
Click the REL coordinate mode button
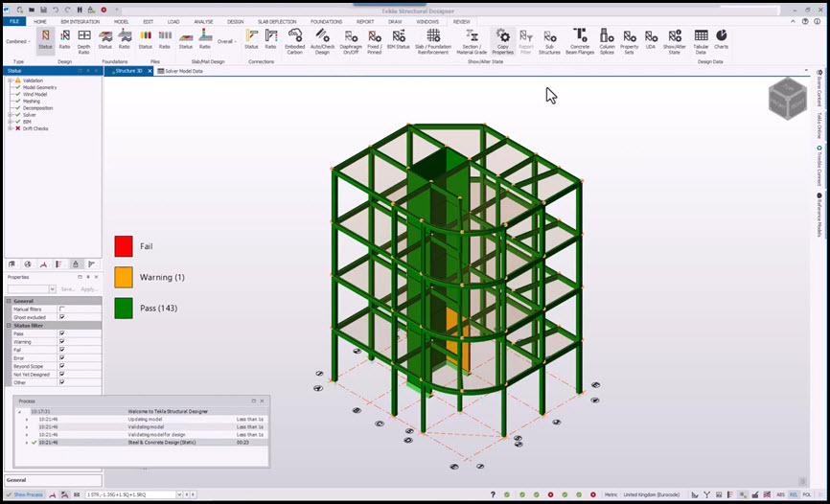click(x=794, y=494)
